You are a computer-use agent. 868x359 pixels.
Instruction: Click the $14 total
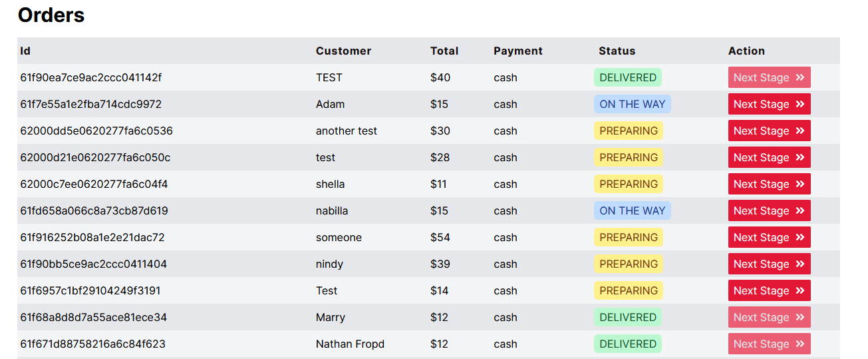[x=440, y=290]
